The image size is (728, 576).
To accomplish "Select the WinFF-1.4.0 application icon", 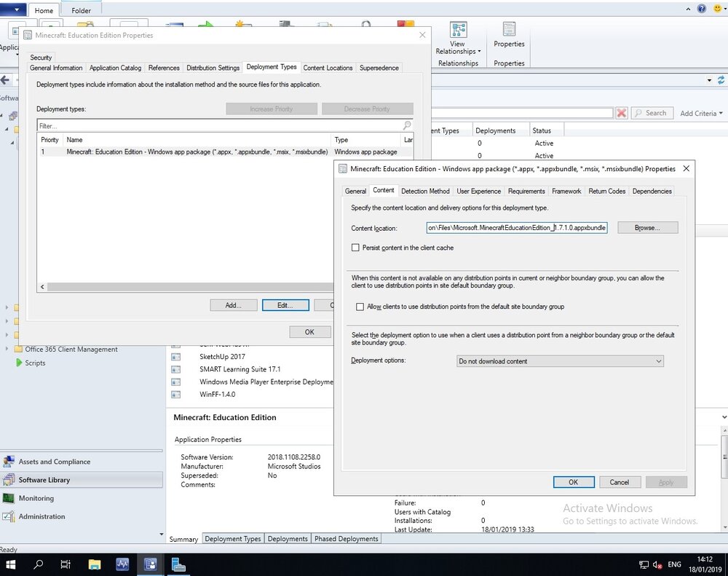I will [175, 395].
